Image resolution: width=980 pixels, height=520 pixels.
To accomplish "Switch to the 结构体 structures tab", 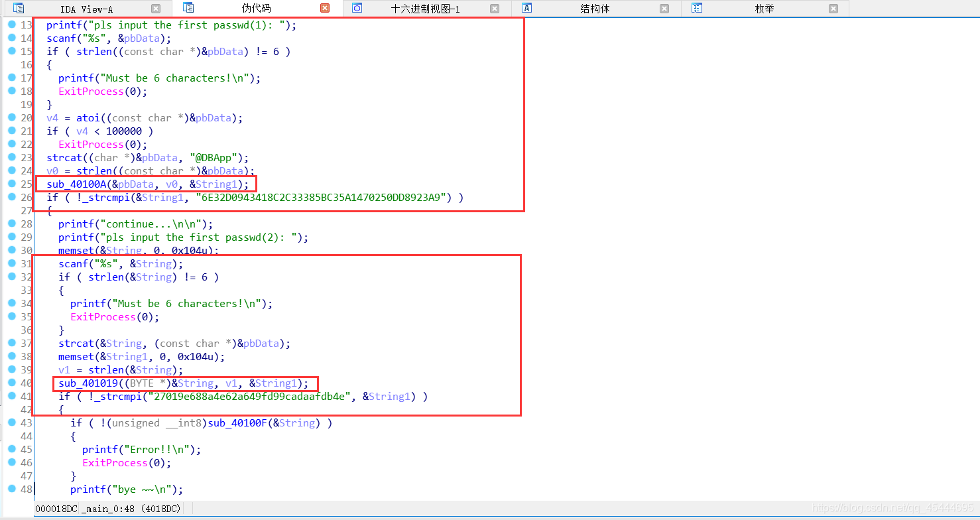I will pyautogui.click(x=596, y=8).
